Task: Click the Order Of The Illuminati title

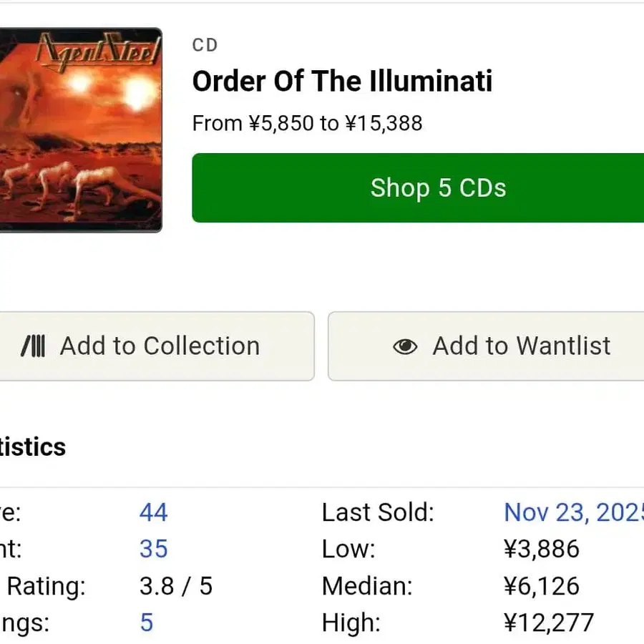Action: coord(342,82)
